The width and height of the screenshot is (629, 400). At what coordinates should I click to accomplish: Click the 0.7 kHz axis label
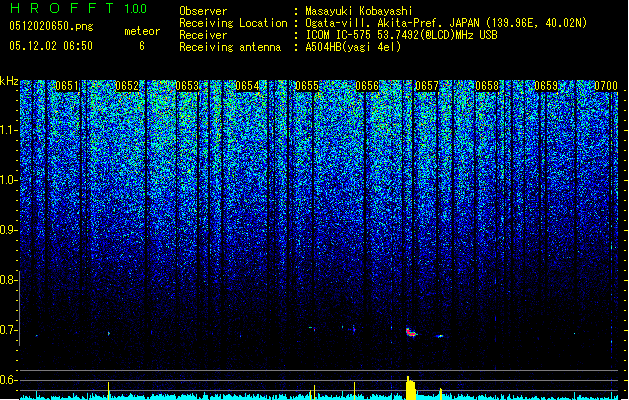(9, 330)
